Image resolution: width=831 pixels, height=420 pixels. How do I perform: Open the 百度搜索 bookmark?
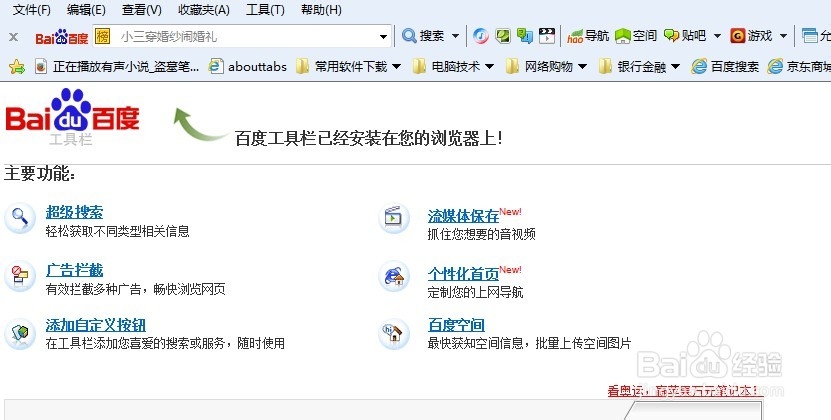(725, 66)
